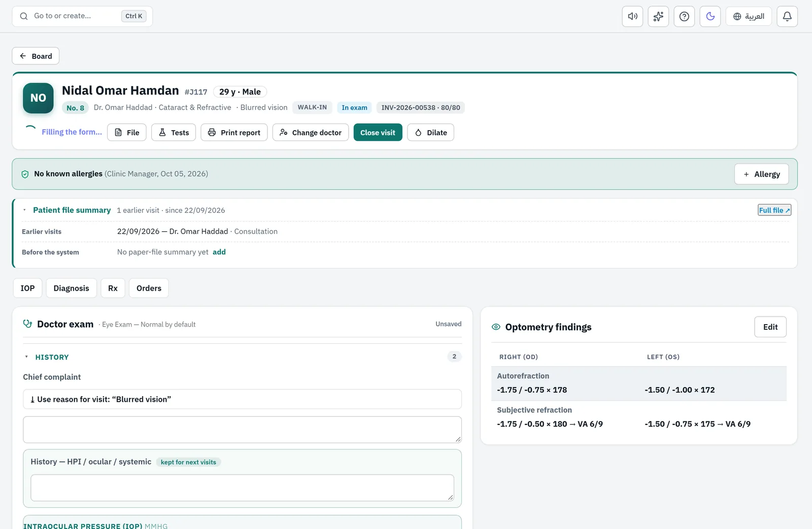The image size is (812, 529).
Task: Click the Dilate drop button
Action: point(430,132)
